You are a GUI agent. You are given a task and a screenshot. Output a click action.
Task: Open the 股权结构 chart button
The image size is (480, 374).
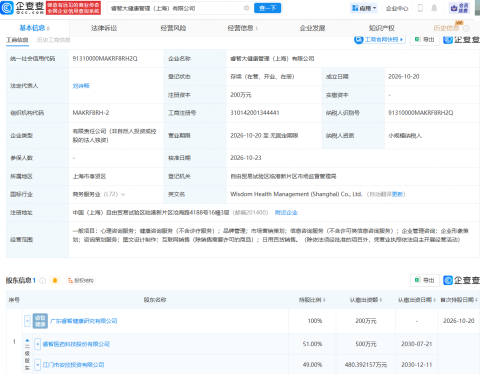pyautogui.click(x=81, y=281)
